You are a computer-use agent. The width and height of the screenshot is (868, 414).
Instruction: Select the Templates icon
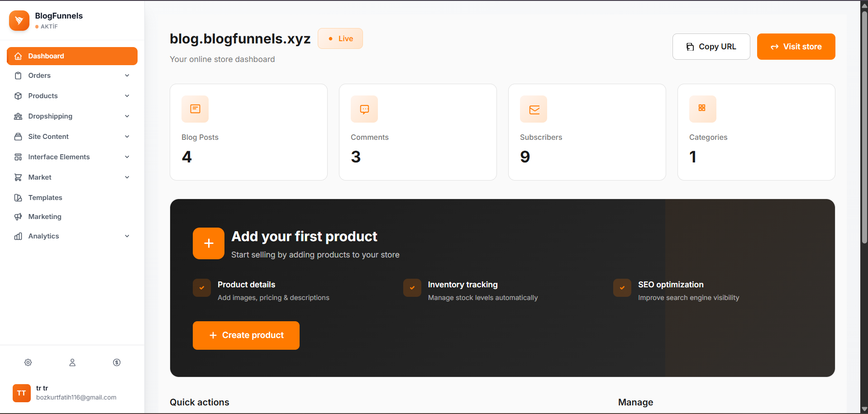click(x=18, y=198)
